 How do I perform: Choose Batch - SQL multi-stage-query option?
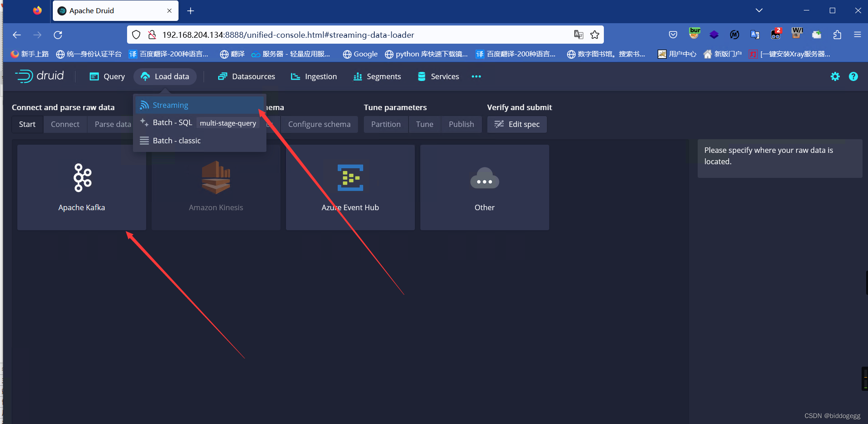tap(199, 123)
